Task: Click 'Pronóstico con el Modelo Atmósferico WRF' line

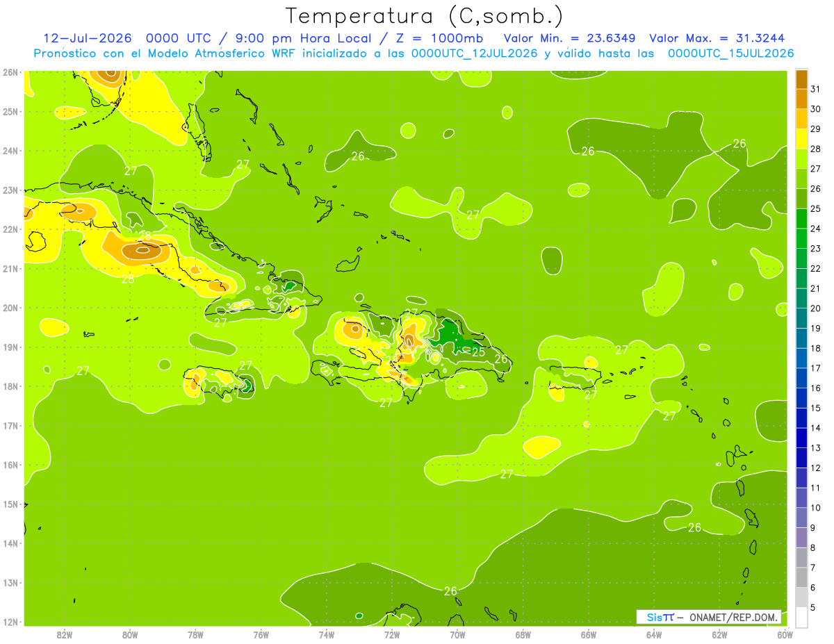Action: [x=164, y=53]
